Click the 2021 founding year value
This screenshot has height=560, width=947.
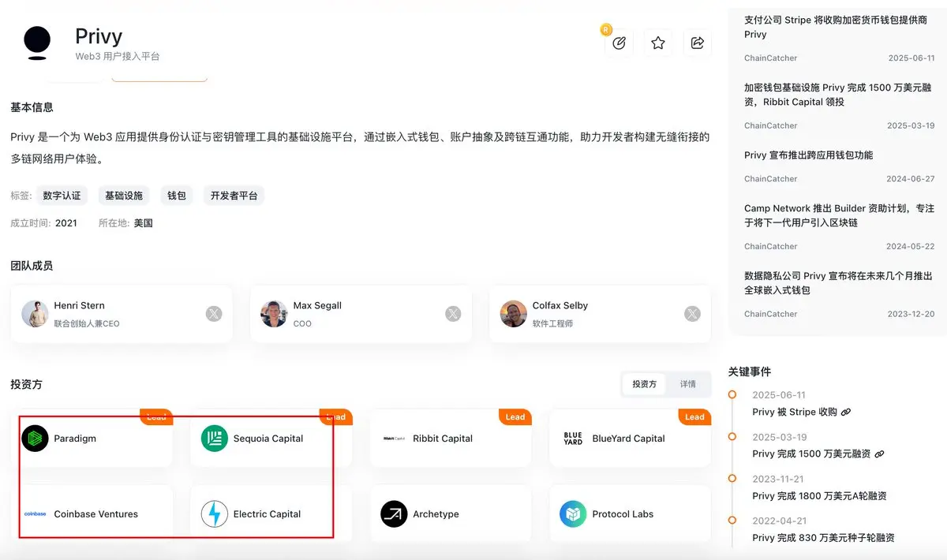click(66, 223)
